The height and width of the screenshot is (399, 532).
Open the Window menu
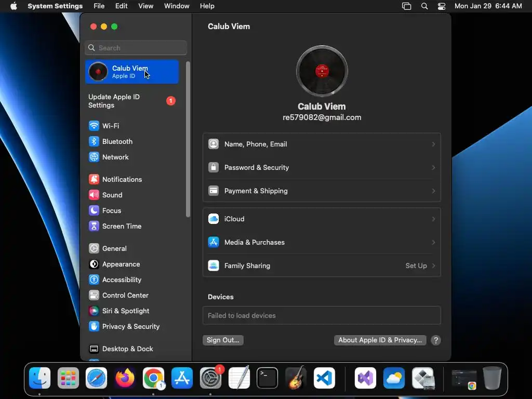177,6
